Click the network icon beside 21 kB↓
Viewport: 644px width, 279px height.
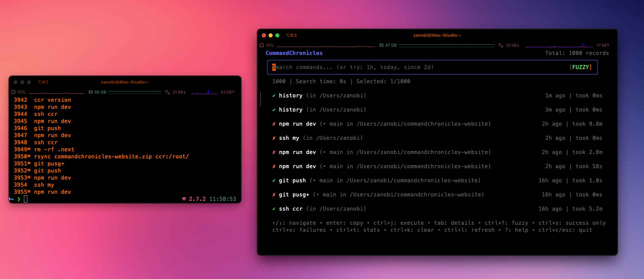click(167, 92)
